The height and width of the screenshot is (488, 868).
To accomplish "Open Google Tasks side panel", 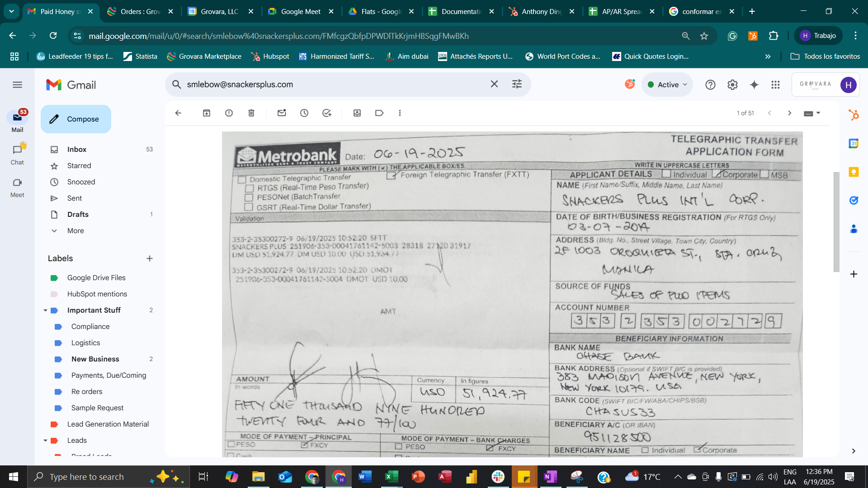I will 854,200.
